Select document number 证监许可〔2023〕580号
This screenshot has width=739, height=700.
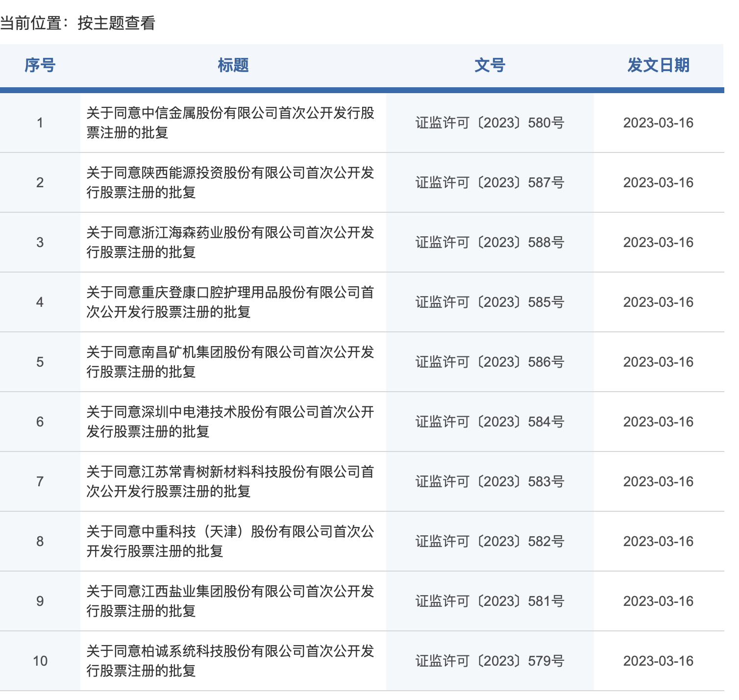(x=490, y=123)
